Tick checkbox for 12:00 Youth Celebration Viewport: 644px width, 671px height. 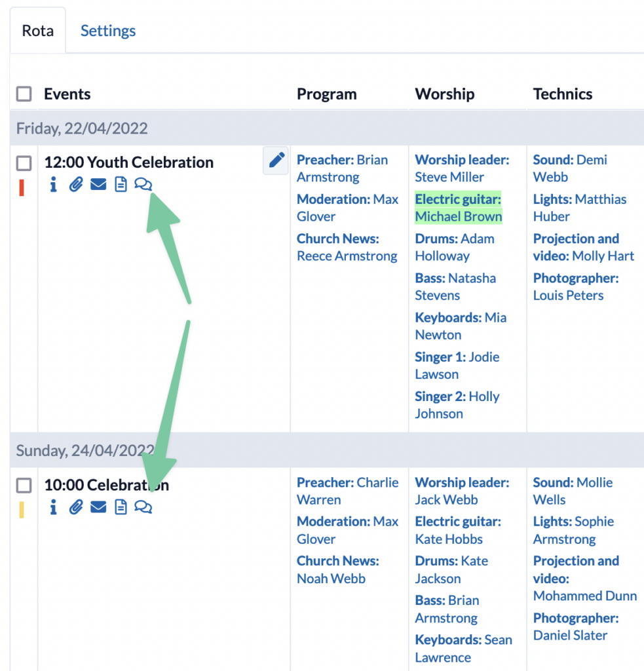coord(24,163)
